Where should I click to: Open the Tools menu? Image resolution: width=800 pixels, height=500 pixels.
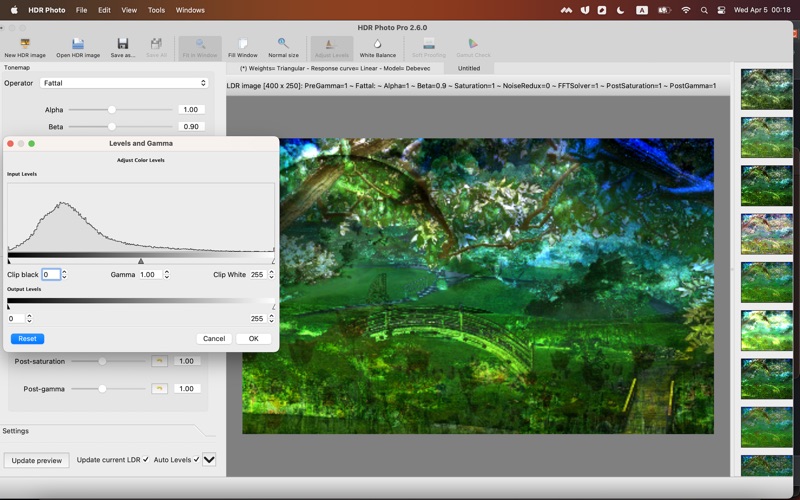pyautogui.click(x=156, y=10)
